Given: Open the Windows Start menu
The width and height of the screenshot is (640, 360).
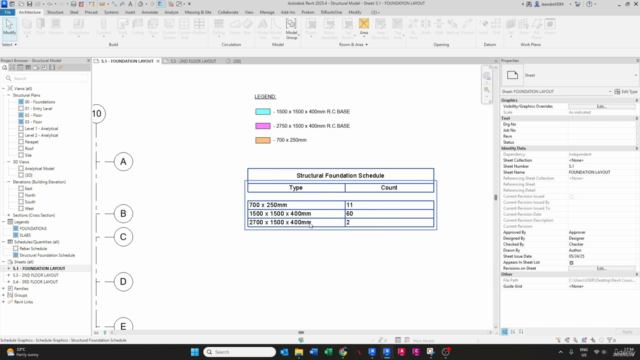Looking at the screenshot, I should (195, 352).
